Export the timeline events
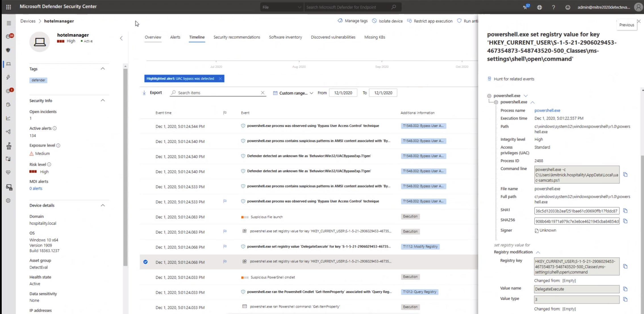 point(152,93)
